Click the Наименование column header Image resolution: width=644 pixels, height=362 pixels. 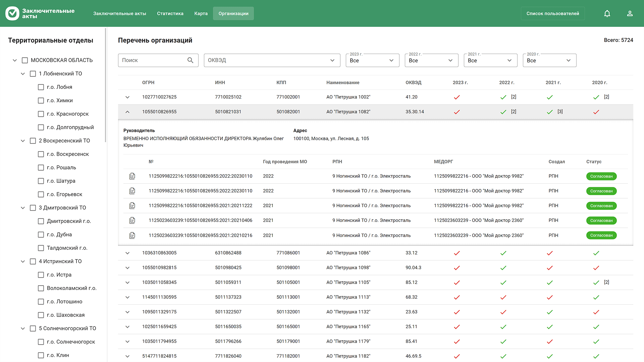click(343, 82)
